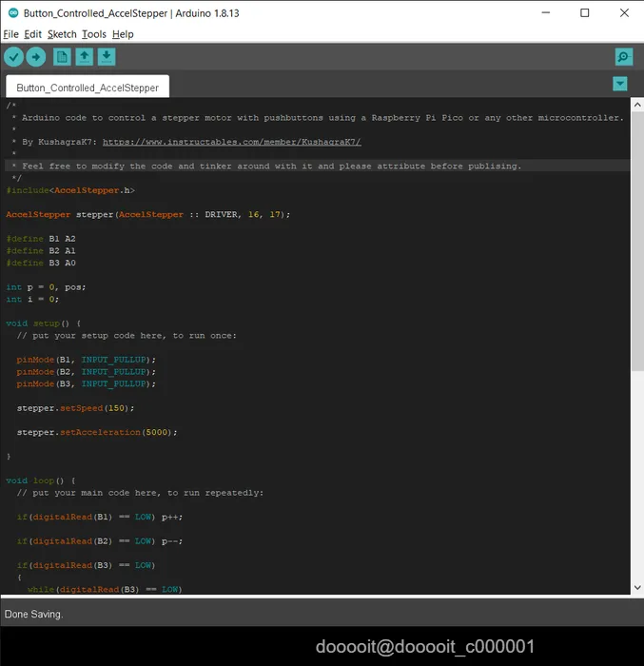Click the '#define B1 A2' line
This screenshot has width=644, height=666.
point(41,239)
